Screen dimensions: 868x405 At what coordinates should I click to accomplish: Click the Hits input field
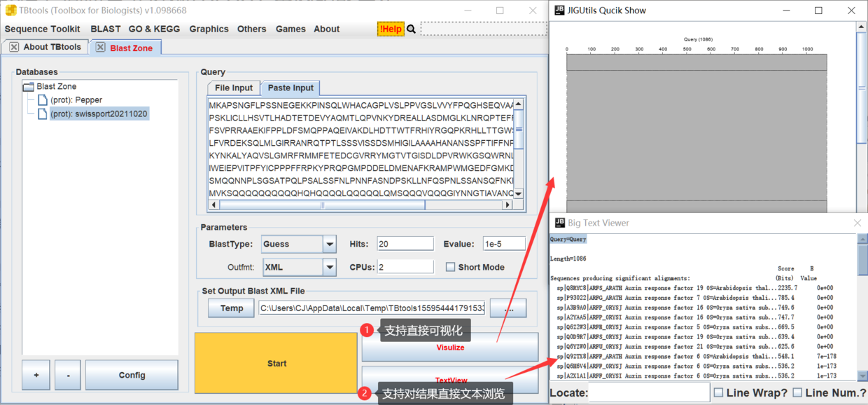tap(405, 244)
